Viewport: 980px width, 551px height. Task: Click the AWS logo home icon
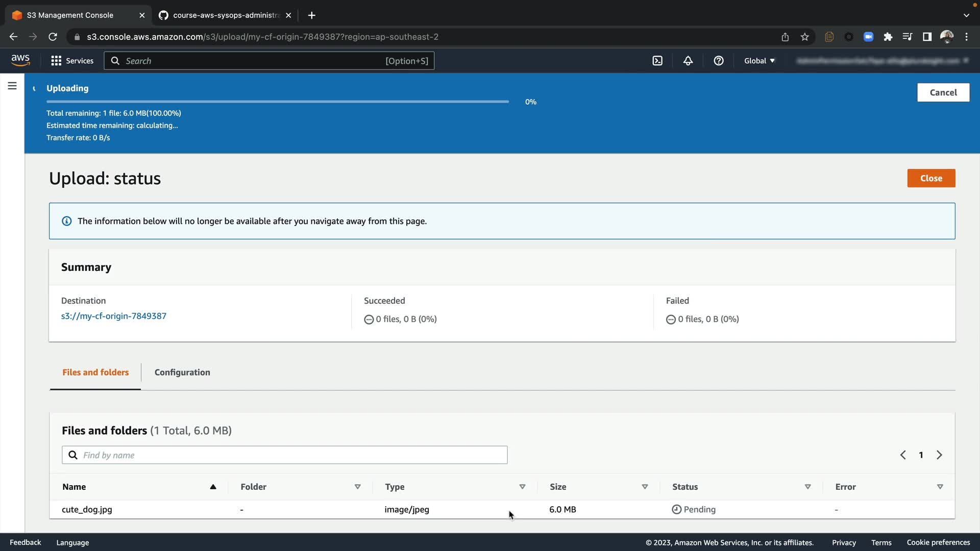pyautogui.click(x=20, y=60)
